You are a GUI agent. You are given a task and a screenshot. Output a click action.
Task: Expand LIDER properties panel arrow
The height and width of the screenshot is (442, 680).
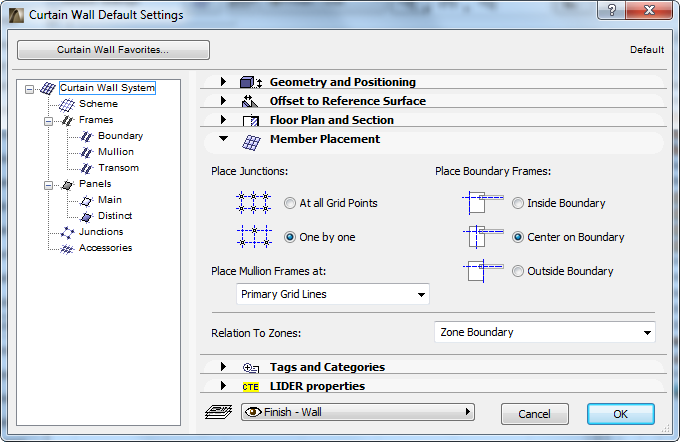(223, 386)
